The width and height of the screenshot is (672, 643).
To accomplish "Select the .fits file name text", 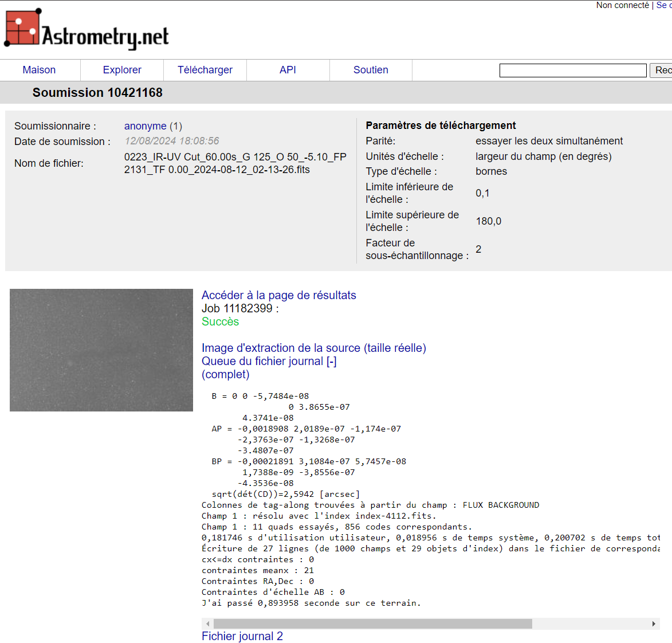I will 235,163.
